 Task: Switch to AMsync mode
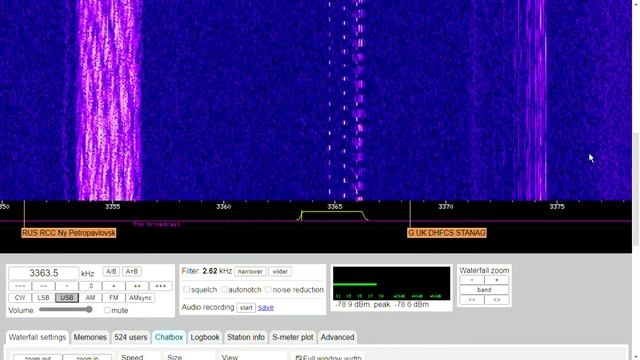(140, 298)
